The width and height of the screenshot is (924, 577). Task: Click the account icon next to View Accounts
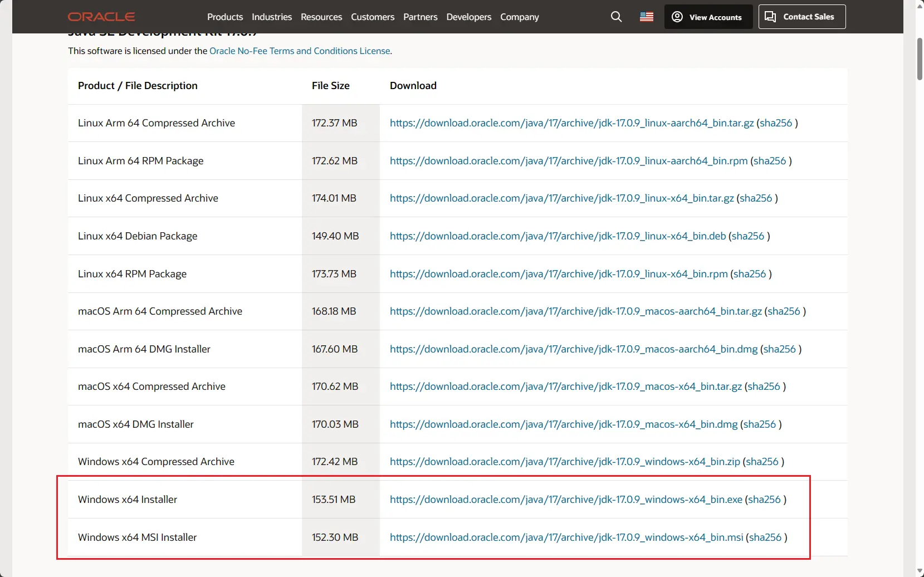677,17
